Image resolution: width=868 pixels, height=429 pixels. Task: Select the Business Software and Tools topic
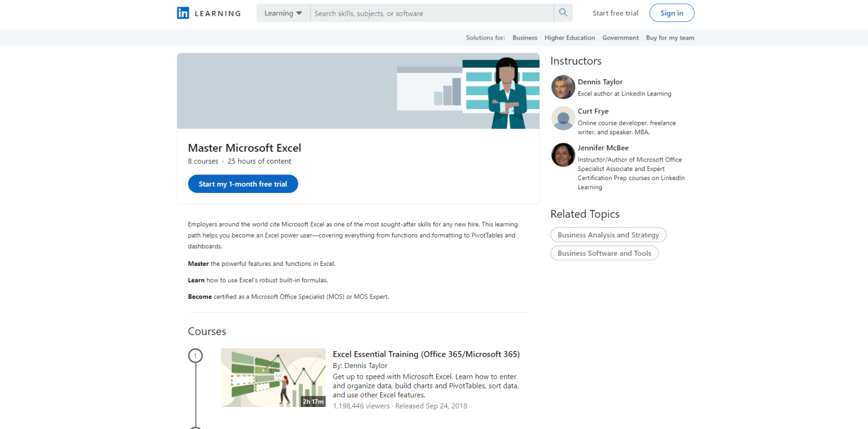click(x=604, y=253)
